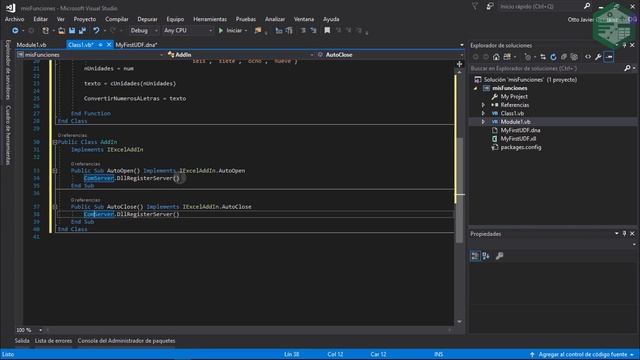Toggle pin on the Class1.vb tab
640x360 pixels.
pos(100,45)
